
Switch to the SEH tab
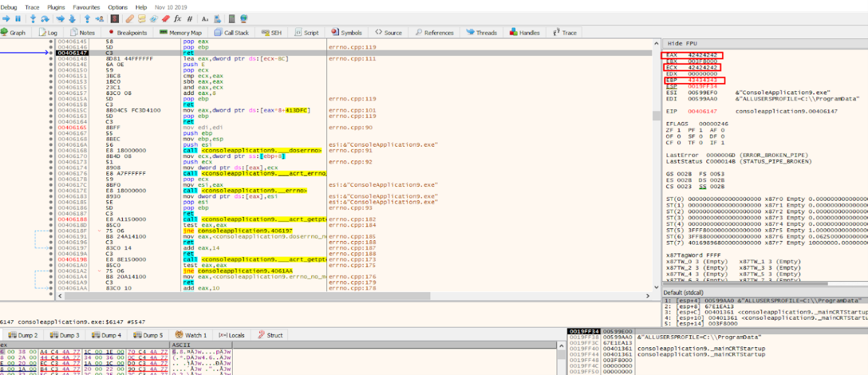coord(271,33)
